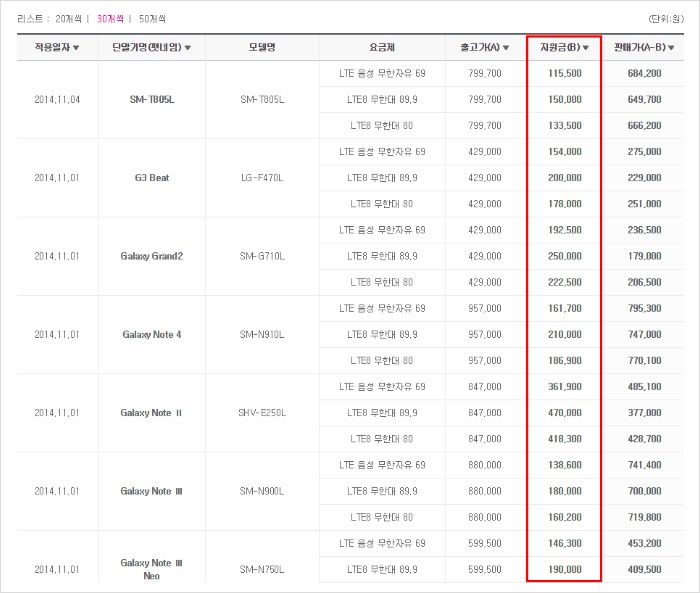The width and height of the screenshot is (700, 593).
Task: Click subsidy value 154,000
Action: (x=565, y=152)
